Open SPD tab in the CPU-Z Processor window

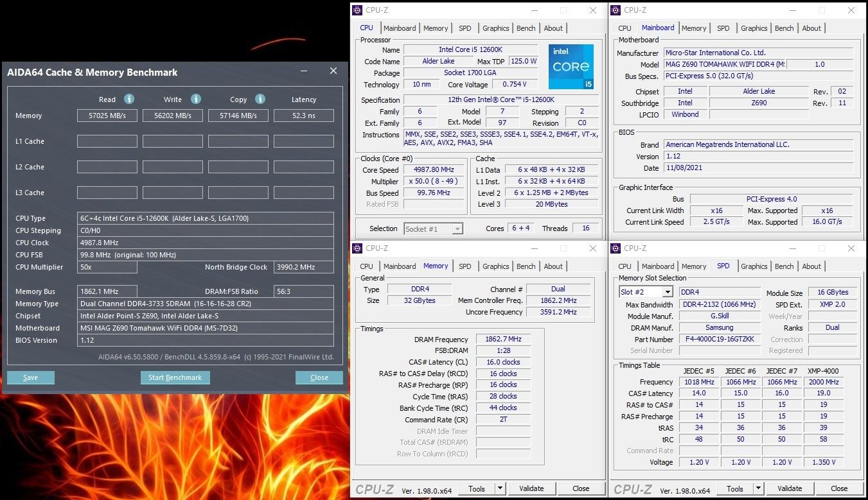click(x=465, y=28)
